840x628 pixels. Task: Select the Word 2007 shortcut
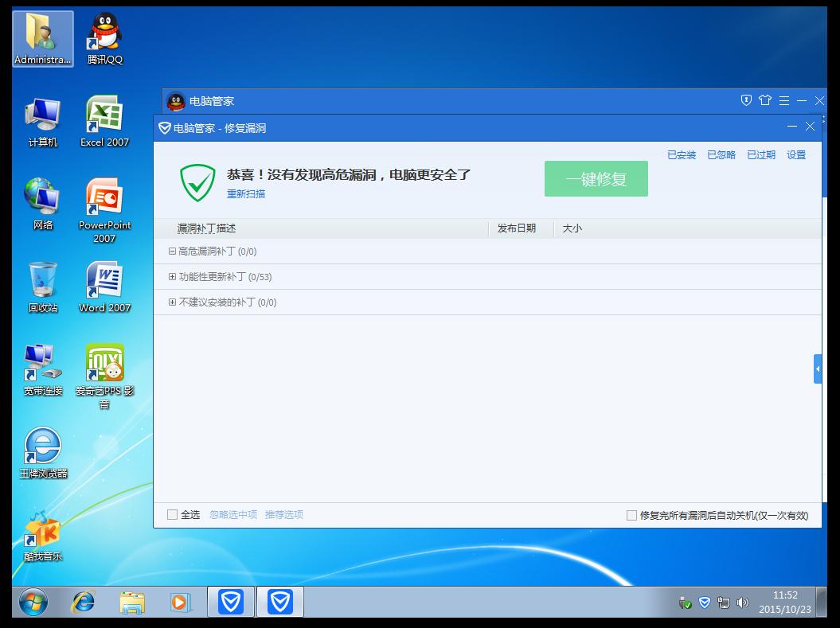click(104, 287)
